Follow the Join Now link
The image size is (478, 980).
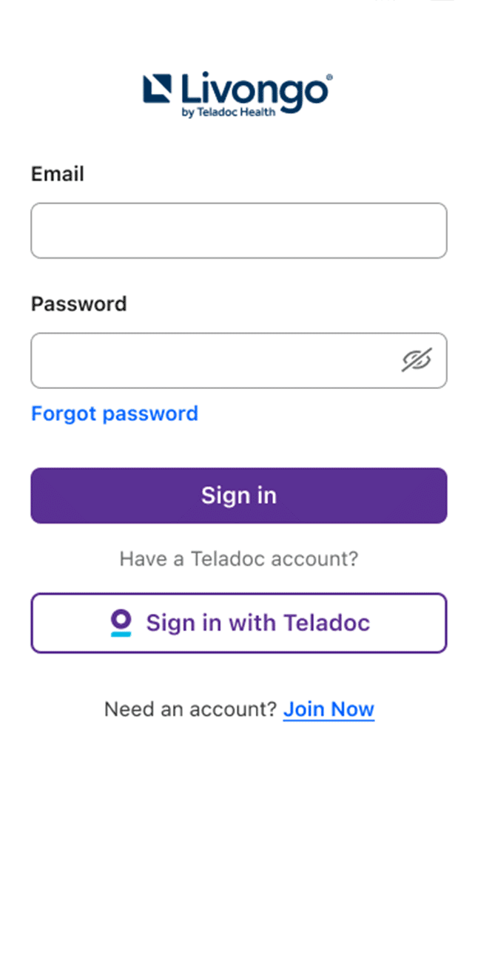pos(329,709)
